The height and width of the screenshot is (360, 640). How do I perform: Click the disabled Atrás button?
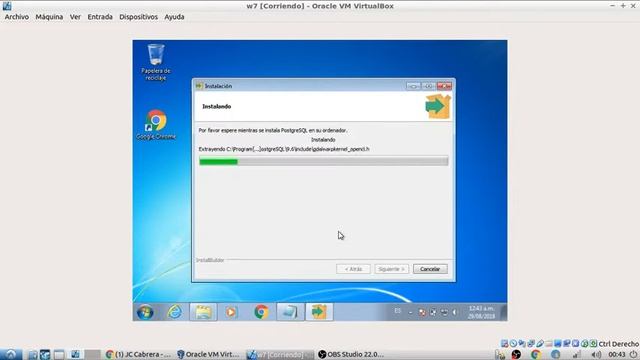(x=353, y=269)
